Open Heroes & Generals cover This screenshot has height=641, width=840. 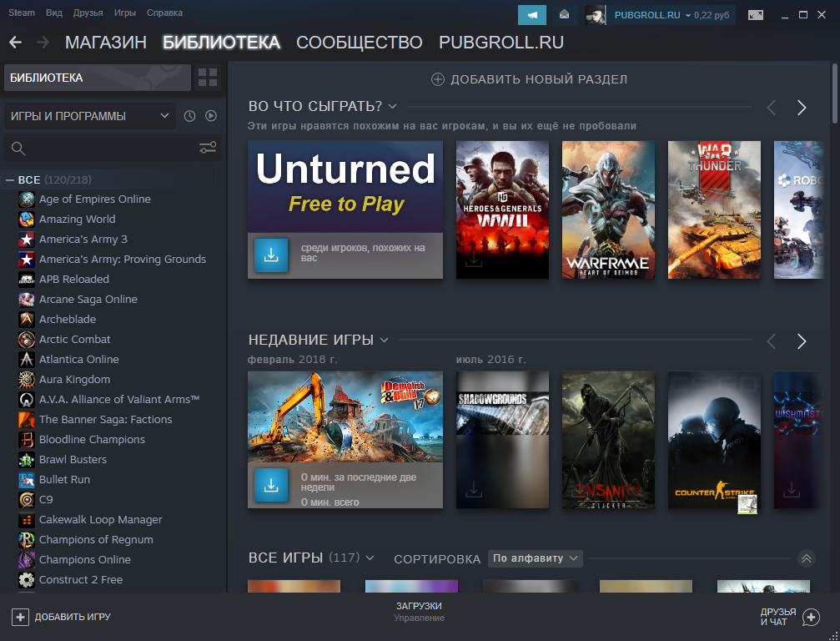[x=502, y=209]
